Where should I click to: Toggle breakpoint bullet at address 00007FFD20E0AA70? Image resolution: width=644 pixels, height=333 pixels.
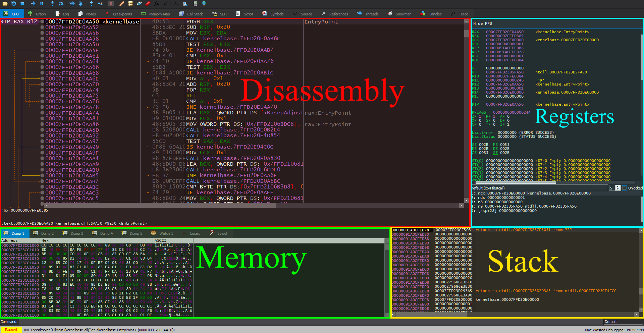coord(42,84)
